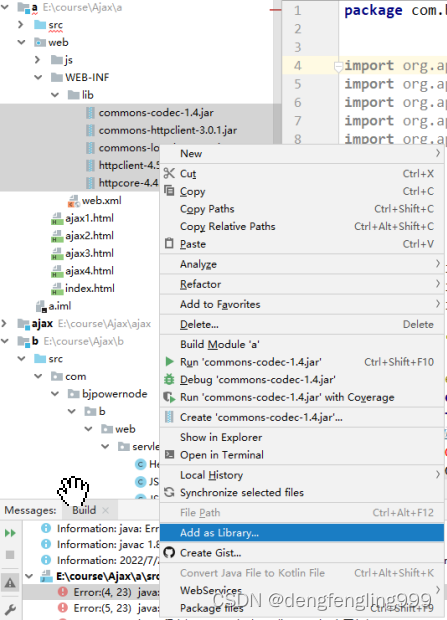Open Add to Favorites submenu
Image resolution: width=447 pixels, height=620 pixels.
click(x=302, y=304)
